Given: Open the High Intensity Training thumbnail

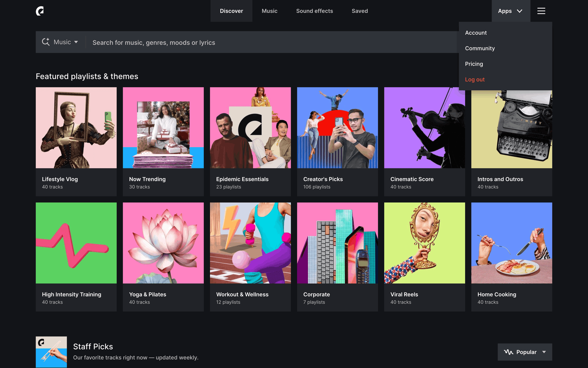Looking at the screenshot, I should [x=76, y=243].
